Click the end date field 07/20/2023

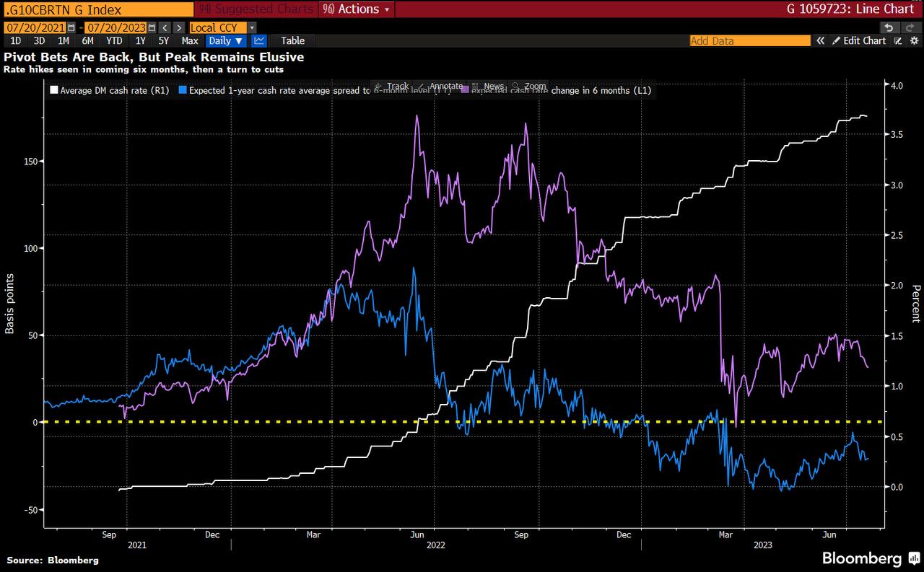click(116, 27)
